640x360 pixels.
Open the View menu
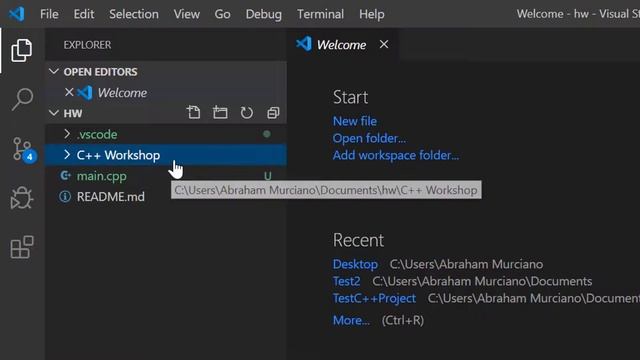point(187,14)
